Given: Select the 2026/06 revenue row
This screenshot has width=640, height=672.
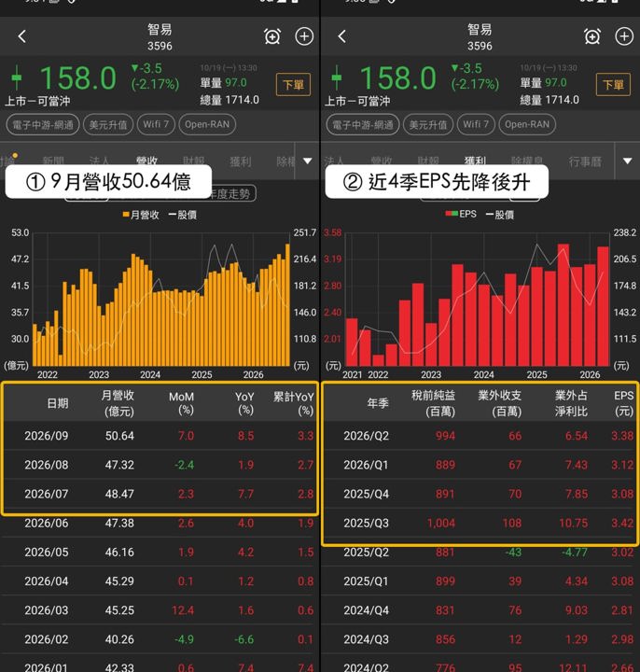Looking at the screenshot, I should 160,523.
